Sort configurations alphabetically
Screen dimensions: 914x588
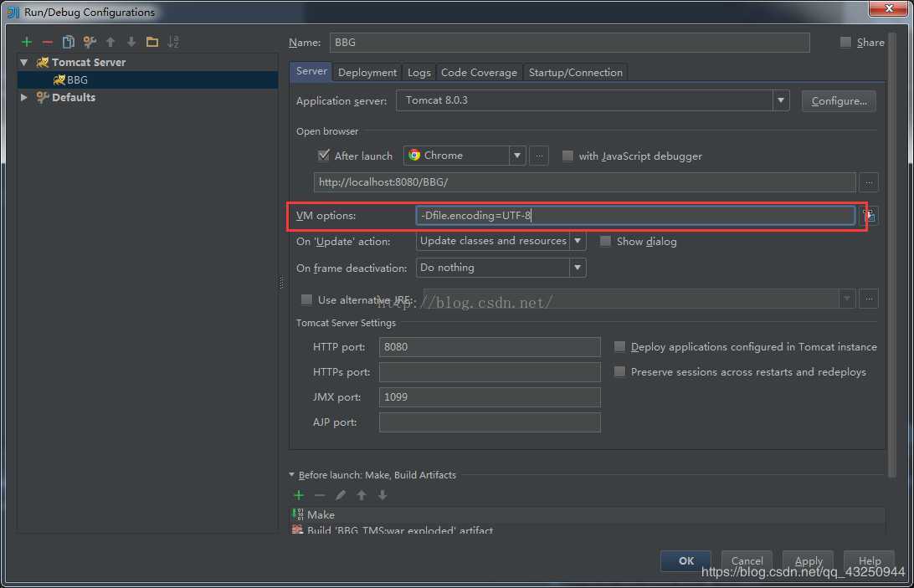tap(173, 42)
